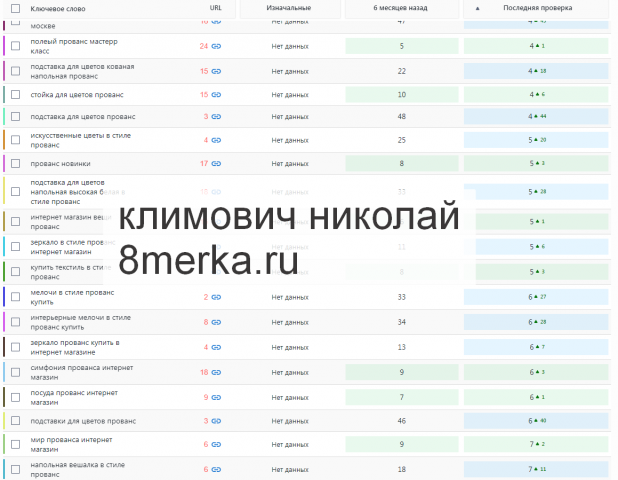The width and height of the screenshot is (618, 480).
Task: Open URL link icon for 'напольная вешалка в стиле прованс'
Action: pos(216,470)
